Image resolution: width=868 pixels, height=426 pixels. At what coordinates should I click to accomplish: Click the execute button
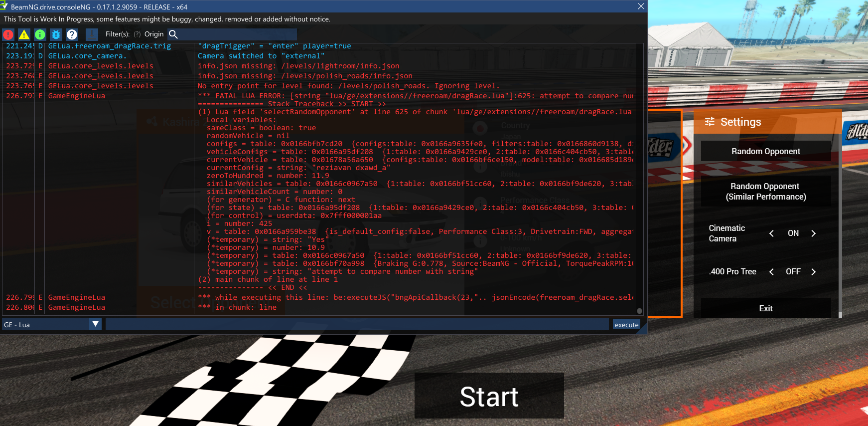coord(626,325)
